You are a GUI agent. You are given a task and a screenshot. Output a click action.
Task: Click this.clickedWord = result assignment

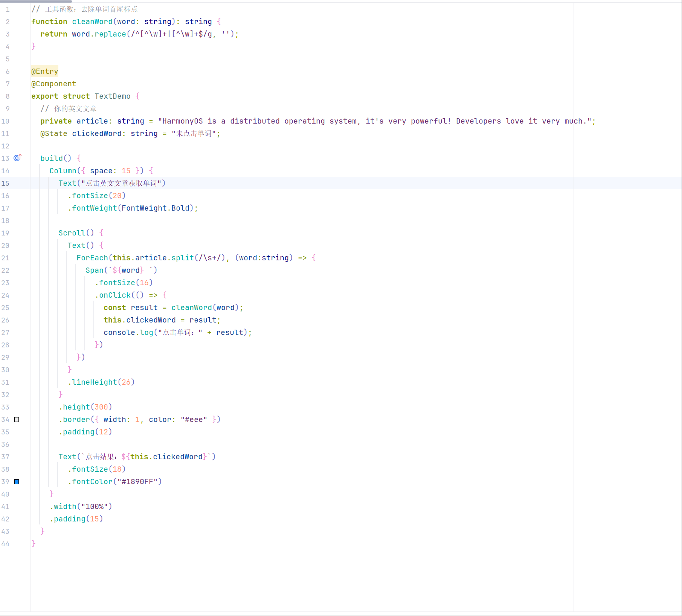pyautogui.click(x=162, y=320)
